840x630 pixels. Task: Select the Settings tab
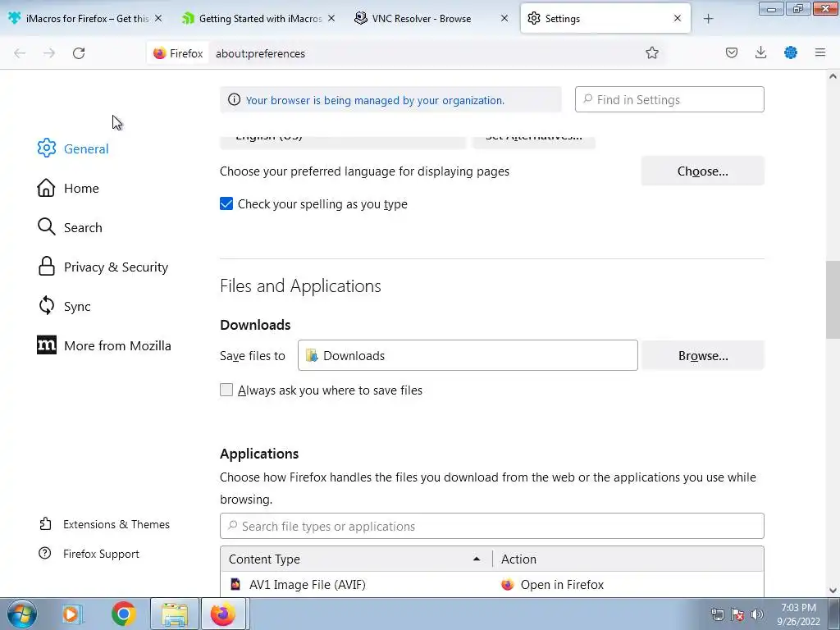pyautogui.click(x=605, y=18)
